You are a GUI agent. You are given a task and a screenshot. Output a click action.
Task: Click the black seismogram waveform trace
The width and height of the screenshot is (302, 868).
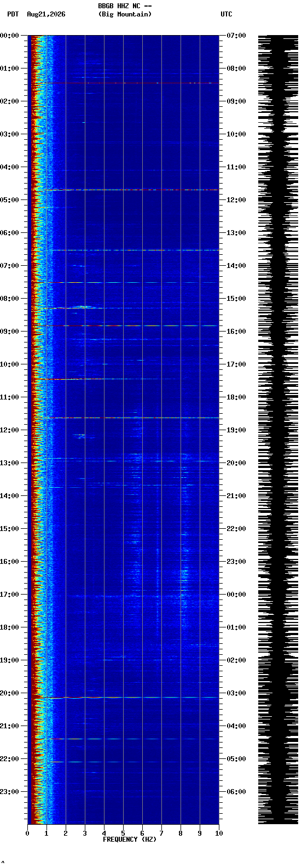coord(278,430)
